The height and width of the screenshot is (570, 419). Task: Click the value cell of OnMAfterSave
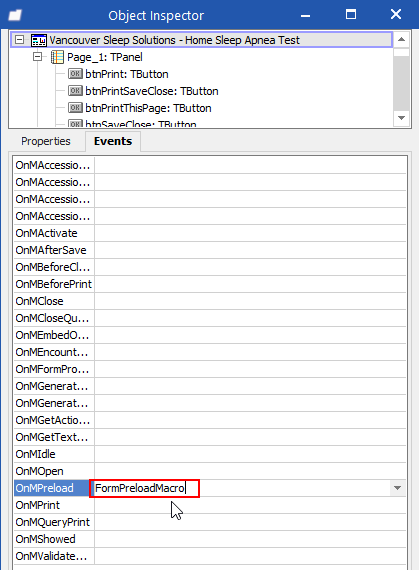(250, 250)
